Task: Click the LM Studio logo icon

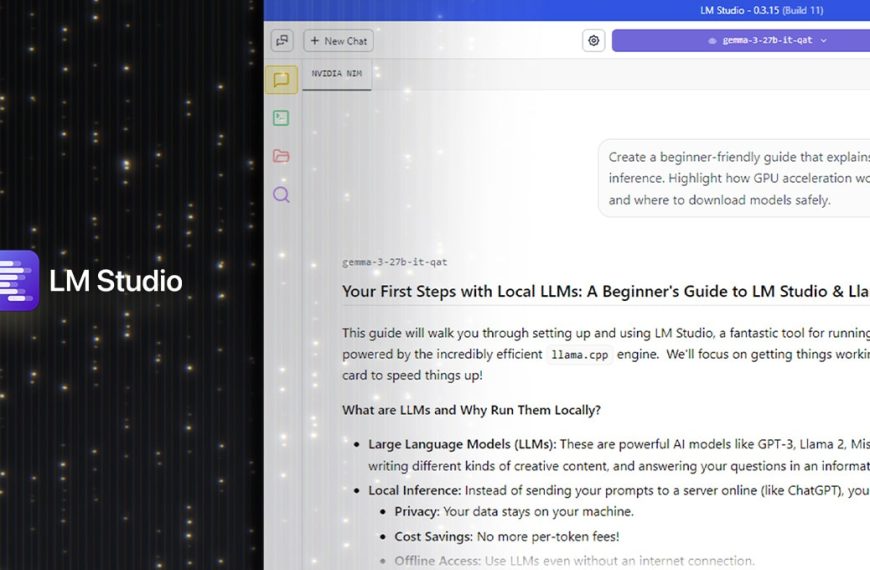Action: tap(18, 281)
